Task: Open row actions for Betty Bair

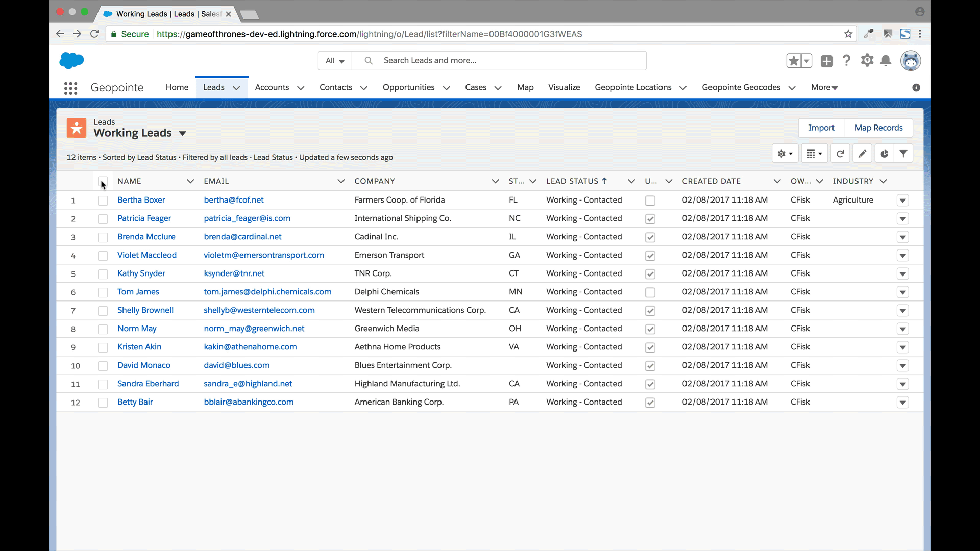Action: tap(903, 403)
